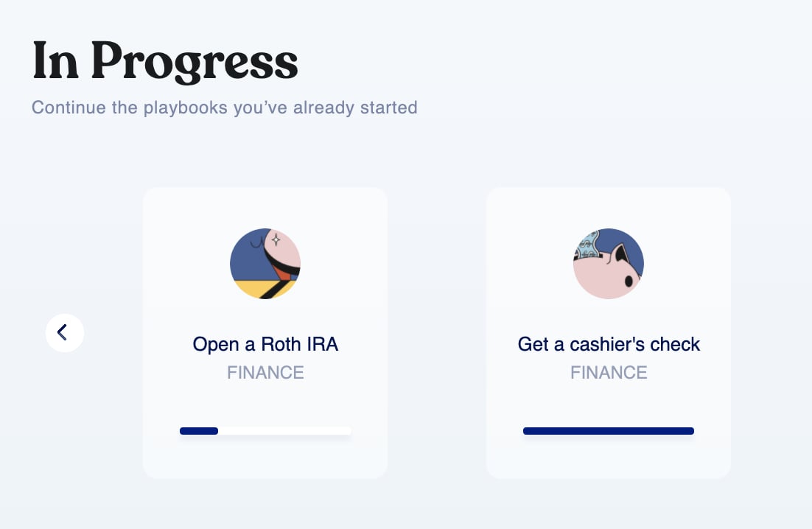Click the pig's black ear in the illustration
The width and height of the screenshot is (812, 529).
click(621, 254)
